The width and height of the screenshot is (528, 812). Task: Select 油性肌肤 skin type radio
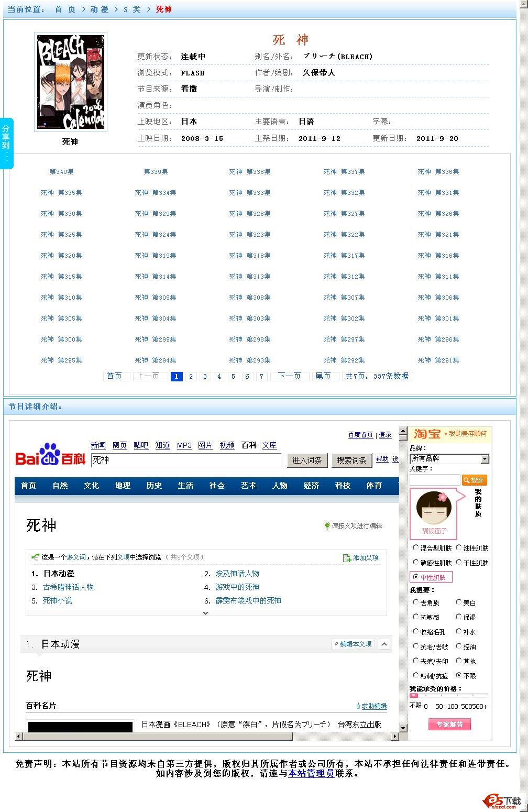pos(459,547)
